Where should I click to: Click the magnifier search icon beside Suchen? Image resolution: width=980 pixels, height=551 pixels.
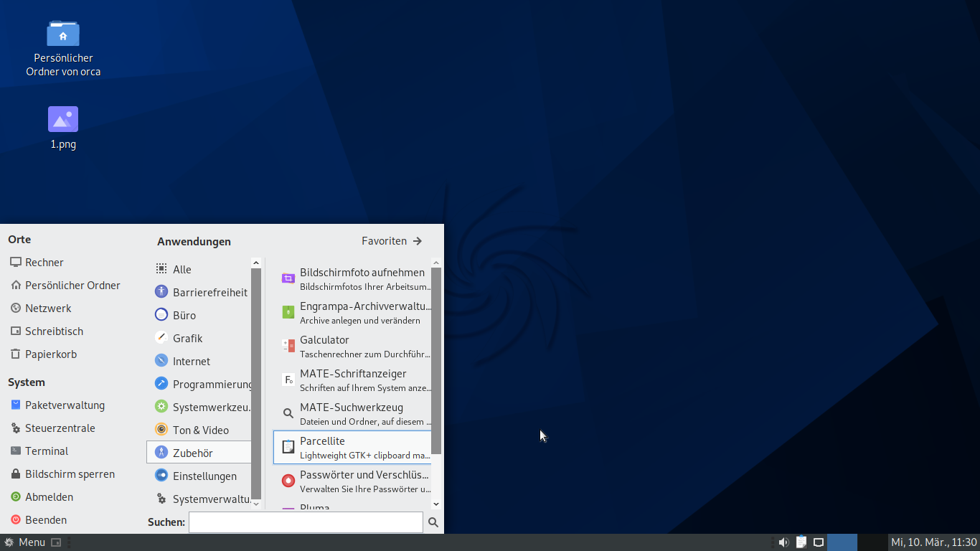[x=433, y=523]
